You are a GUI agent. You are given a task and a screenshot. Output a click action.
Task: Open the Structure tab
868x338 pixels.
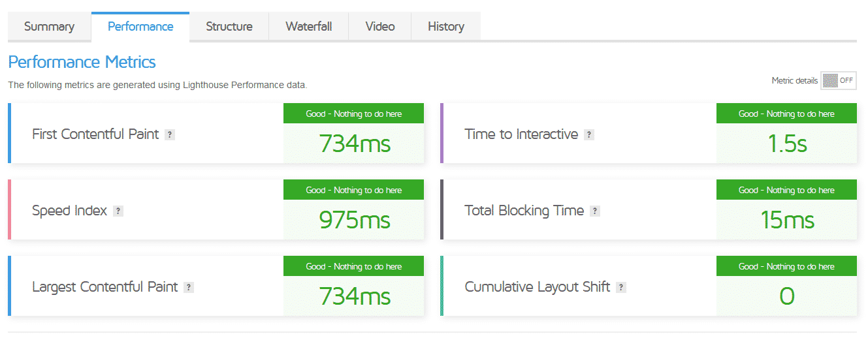(x=229, y=27)
